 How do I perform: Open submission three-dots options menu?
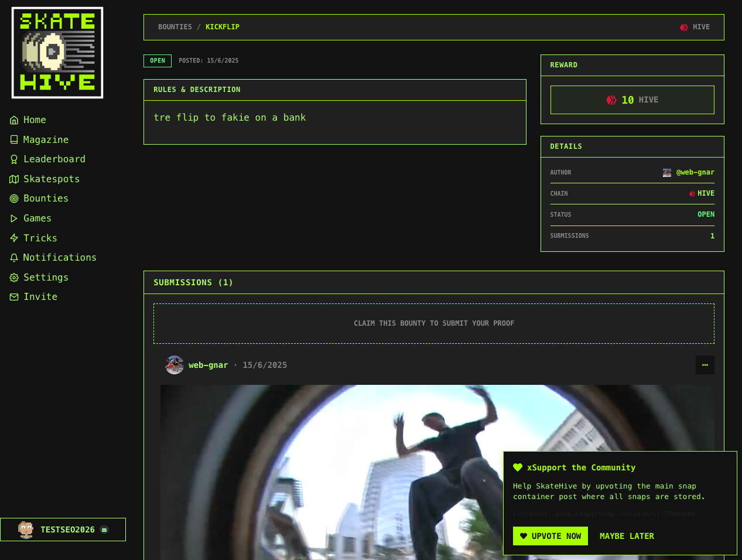(705, 365)
